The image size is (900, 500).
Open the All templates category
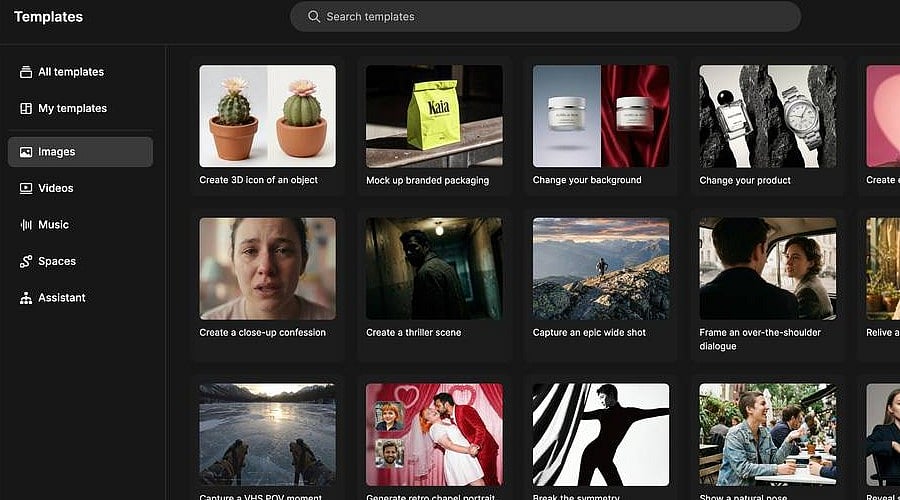[x=71, y=72]
